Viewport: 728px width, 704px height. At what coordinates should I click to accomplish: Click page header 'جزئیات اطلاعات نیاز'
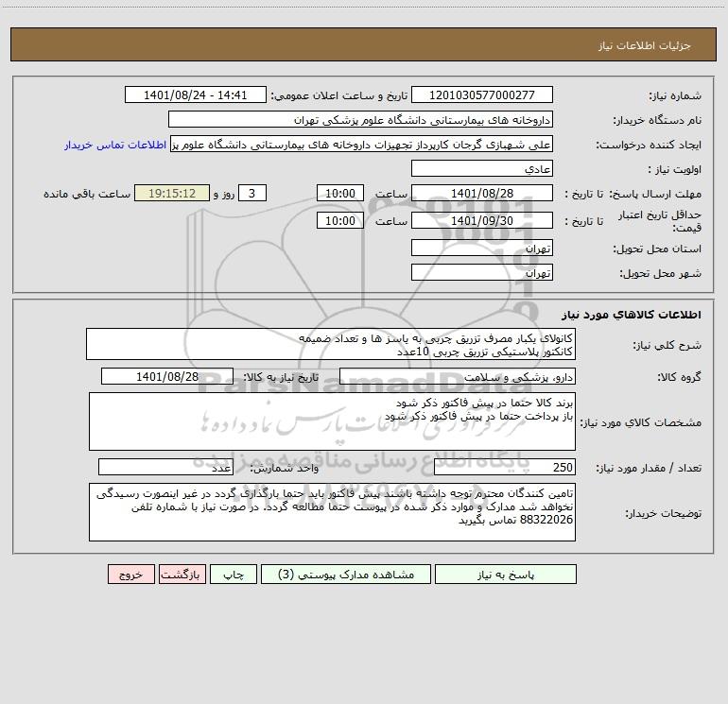tap(645, 45)
